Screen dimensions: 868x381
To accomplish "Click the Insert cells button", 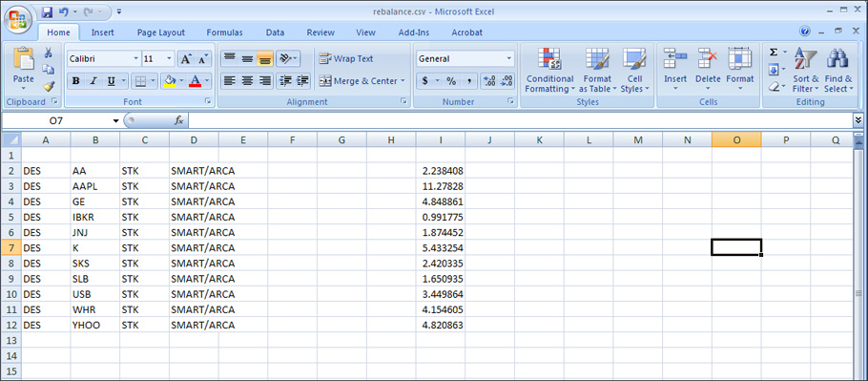I will (x=675, y=71).
